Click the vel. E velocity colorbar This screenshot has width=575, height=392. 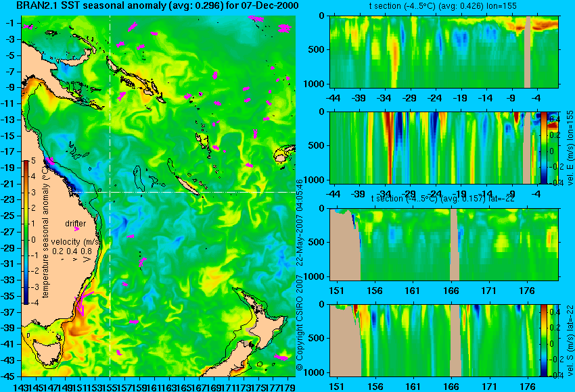pos(544,147)
